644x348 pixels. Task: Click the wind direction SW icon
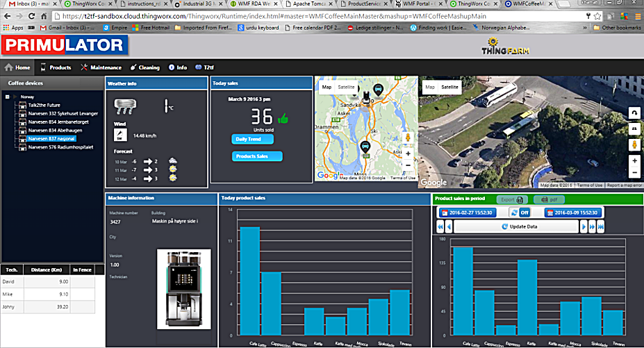120,135
